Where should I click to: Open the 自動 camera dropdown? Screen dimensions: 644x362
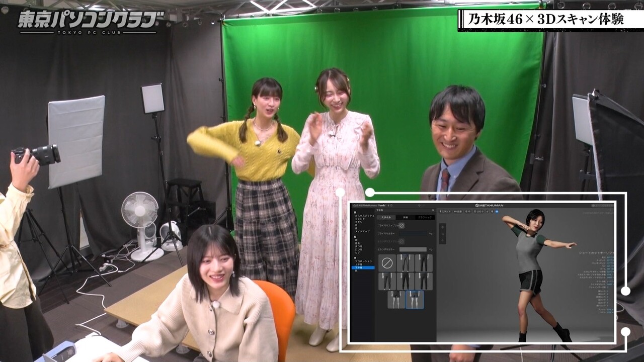[458, 212]
